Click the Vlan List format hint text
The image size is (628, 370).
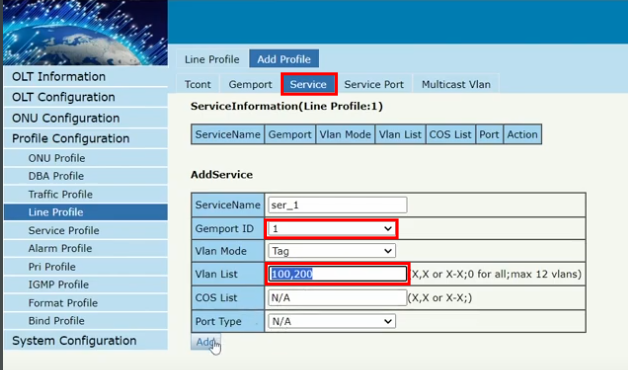coord(497,274)
